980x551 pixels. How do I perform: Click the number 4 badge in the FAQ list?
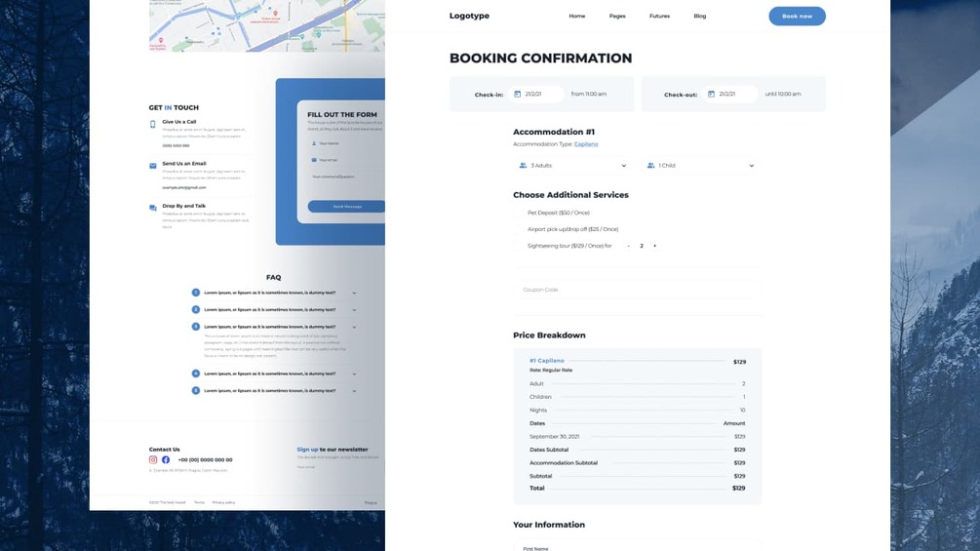[196, 374]
